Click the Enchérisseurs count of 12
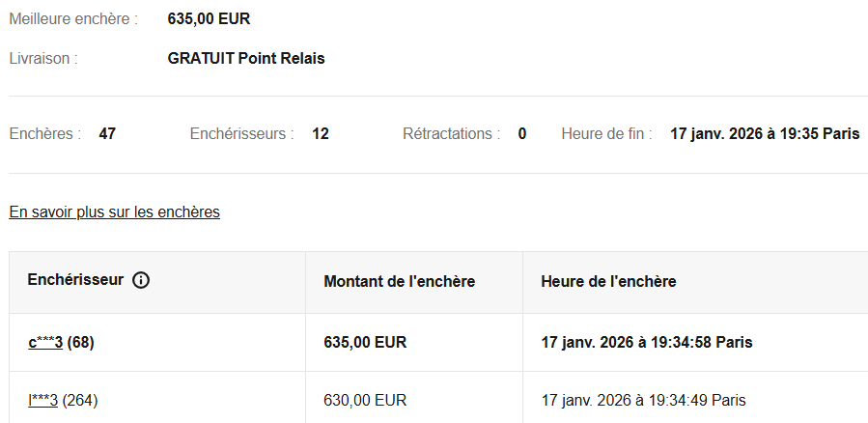This screenshot has height=423, width=868. (x=321, y=134)
